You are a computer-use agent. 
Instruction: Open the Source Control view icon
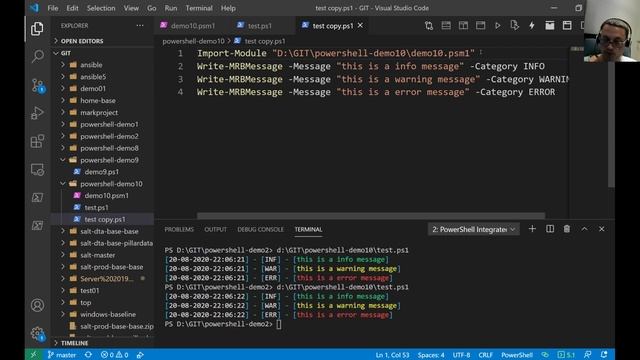click(37, 85)
